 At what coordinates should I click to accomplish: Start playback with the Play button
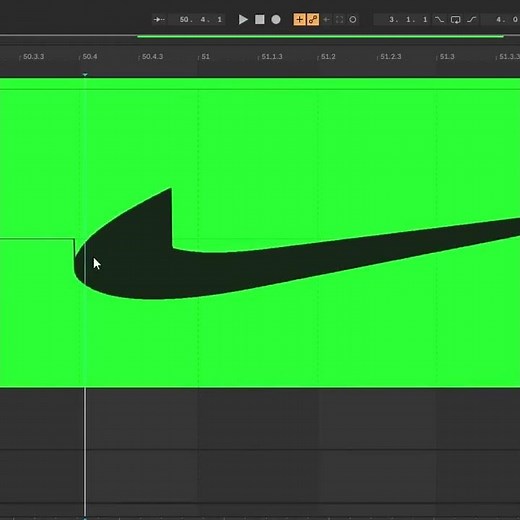click(243, 20)
